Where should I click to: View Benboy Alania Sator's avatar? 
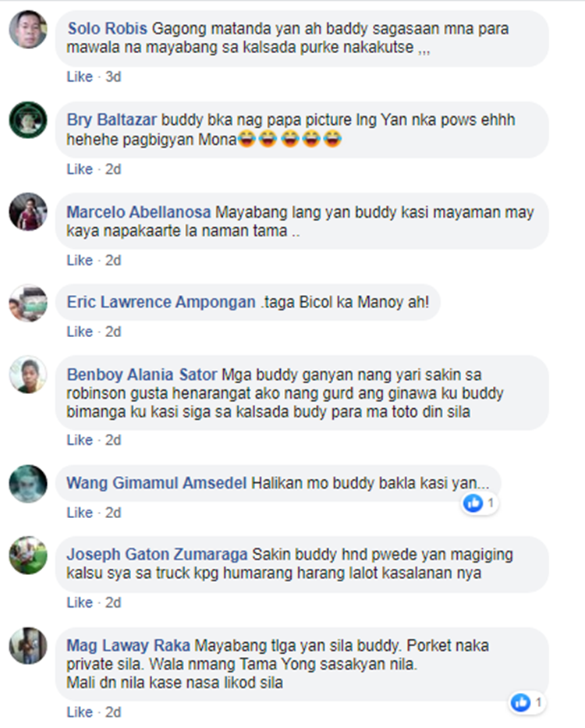[28, 375]
